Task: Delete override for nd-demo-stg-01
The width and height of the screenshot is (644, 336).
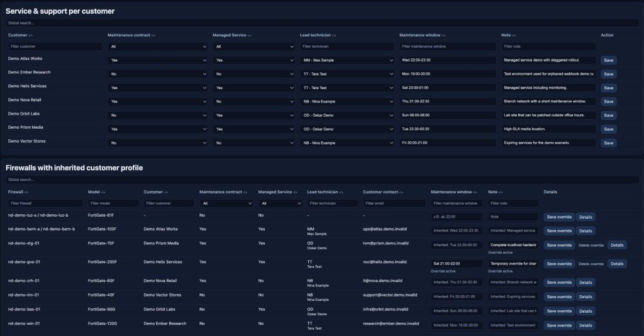Action: pyautogui.click(x=591, y=246)
